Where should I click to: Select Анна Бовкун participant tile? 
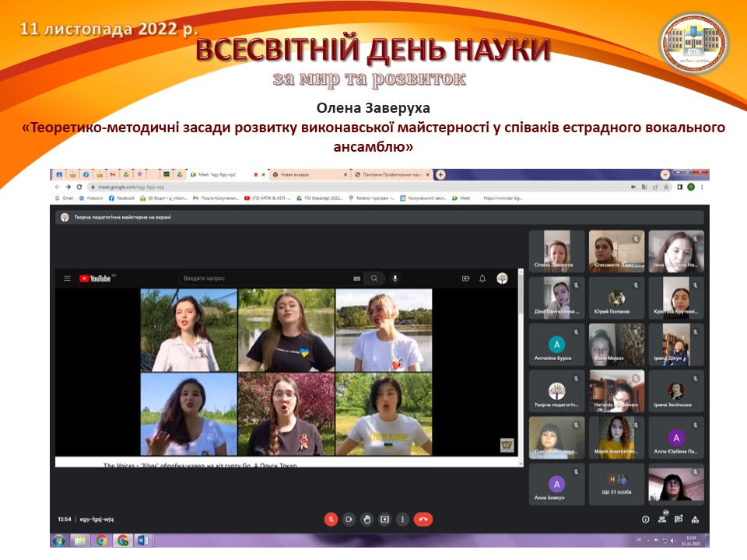pyautogui.click(x=556, y=485)
